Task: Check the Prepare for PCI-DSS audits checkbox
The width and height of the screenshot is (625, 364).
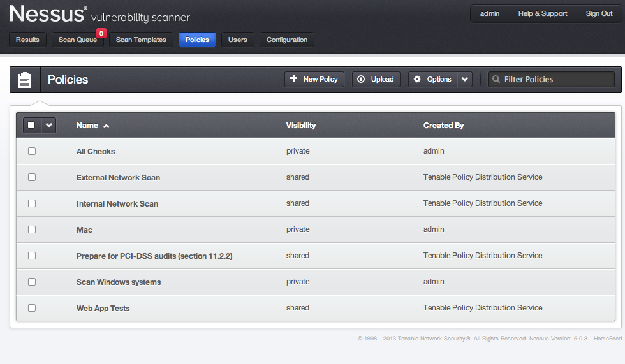Action: click(x=32, y=256)
